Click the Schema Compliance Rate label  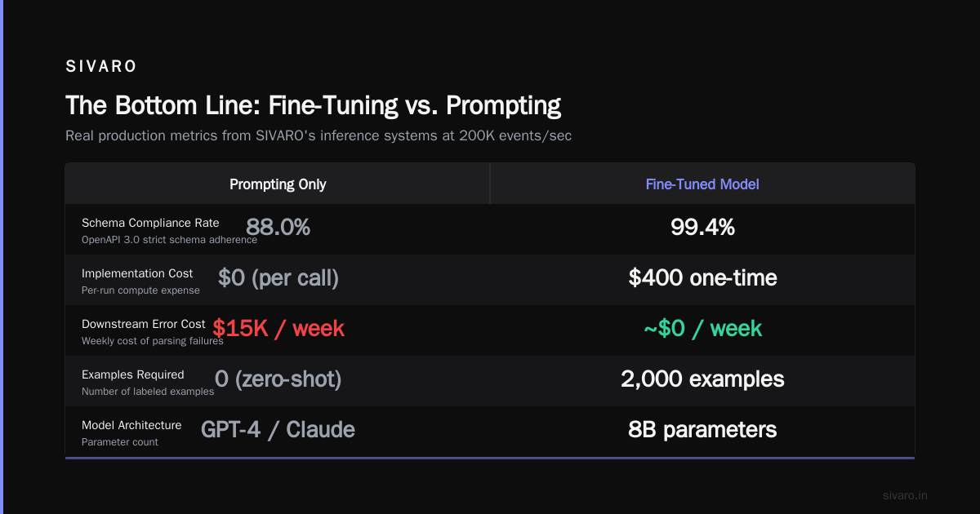click(x=150, y=223)
